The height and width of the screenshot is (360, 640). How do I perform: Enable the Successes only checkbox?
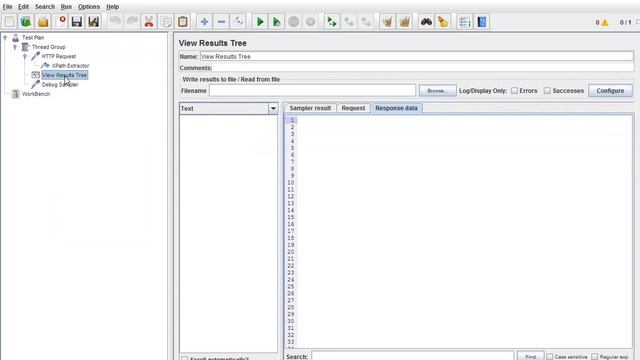pyautogui.click(x=547, y=91)
